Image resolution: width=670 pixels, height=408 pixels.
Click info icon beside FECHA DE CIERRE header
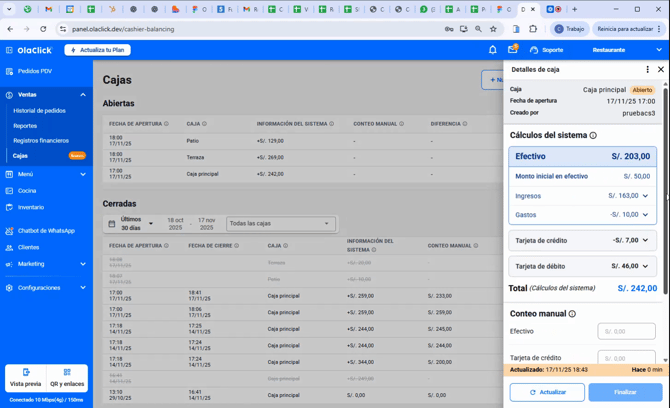pos(236,246)
